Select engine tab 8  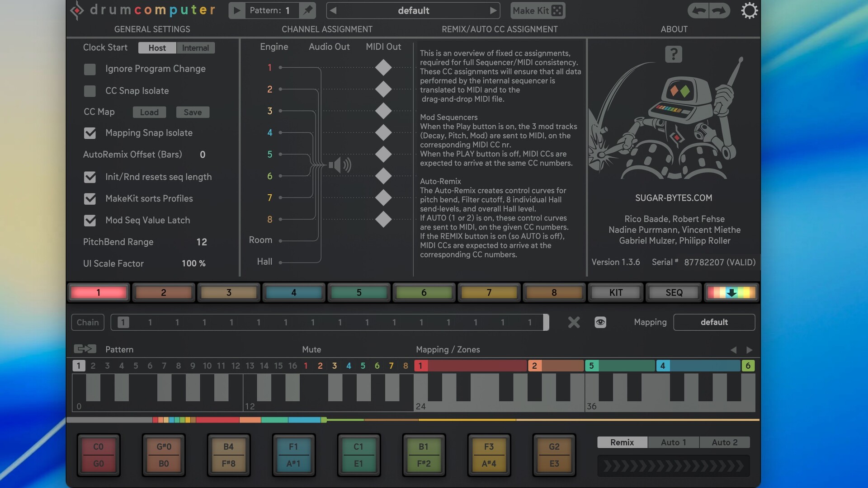(554, 292)
